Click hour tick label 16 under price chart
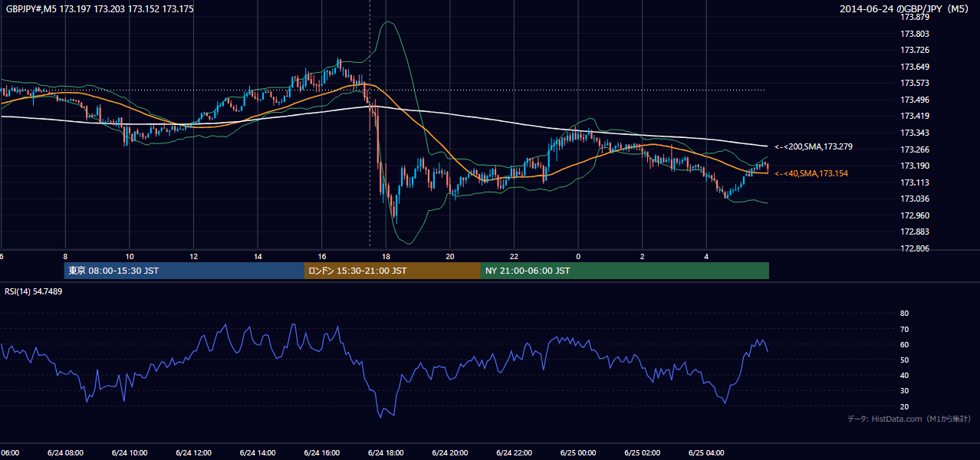 [x=321, y=257]
